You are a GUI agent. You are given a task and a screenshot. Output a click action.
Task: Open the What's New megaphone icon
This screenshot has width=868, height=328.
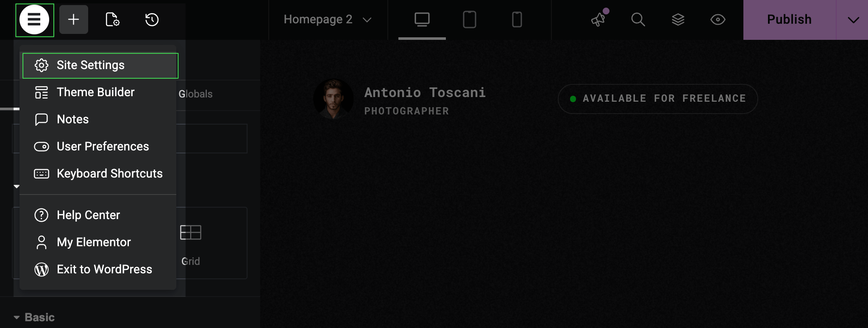tap(598, 19)
